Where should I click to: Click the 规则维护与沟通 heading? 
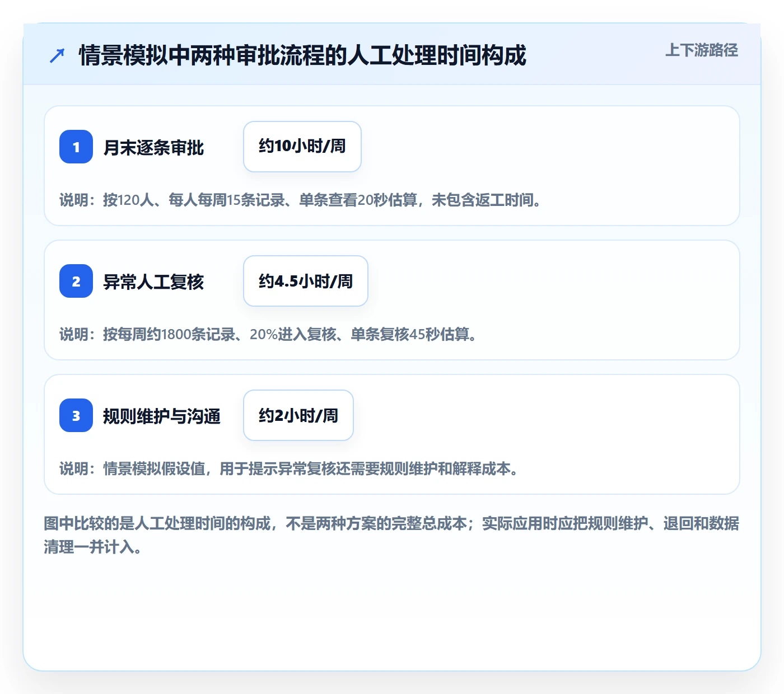pyautogui.click(x=162, y=416)
